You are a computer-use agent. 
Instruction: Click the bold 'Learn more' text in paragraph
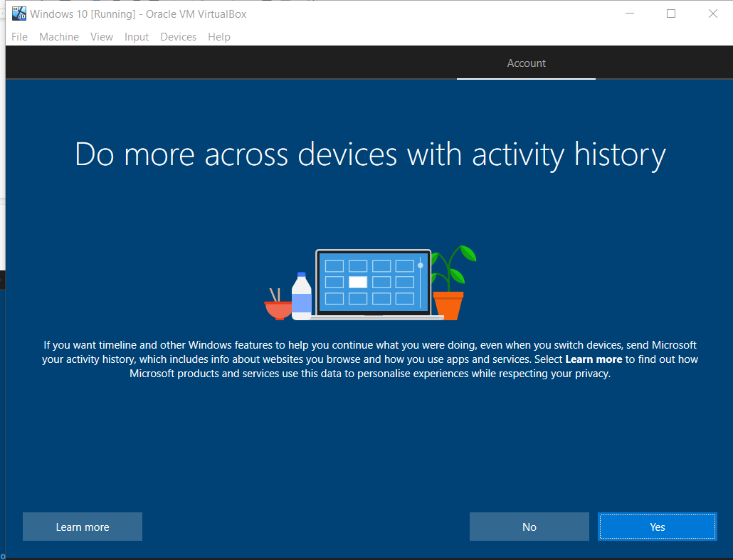point(594,359)
